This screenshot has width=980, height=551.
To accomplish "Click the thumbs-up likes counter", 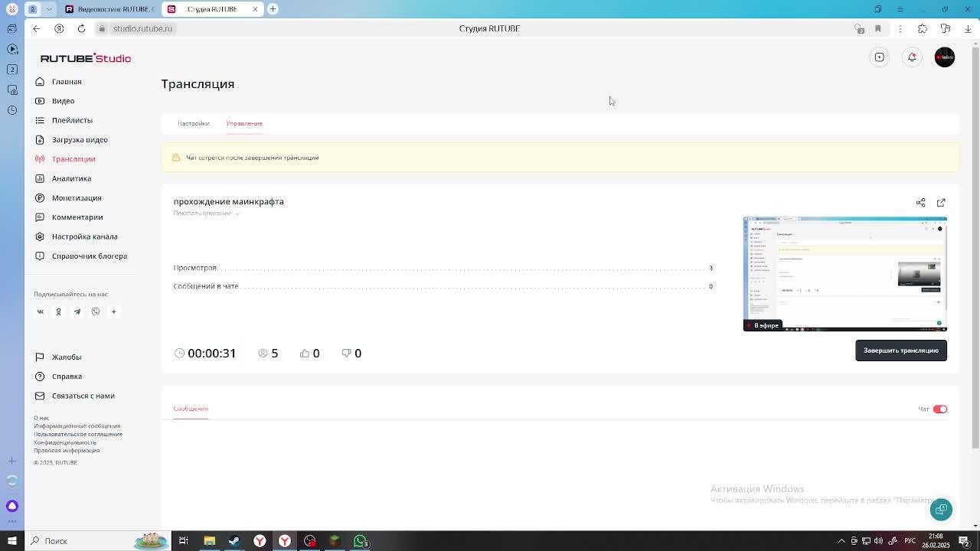I will tap(310, 353).
